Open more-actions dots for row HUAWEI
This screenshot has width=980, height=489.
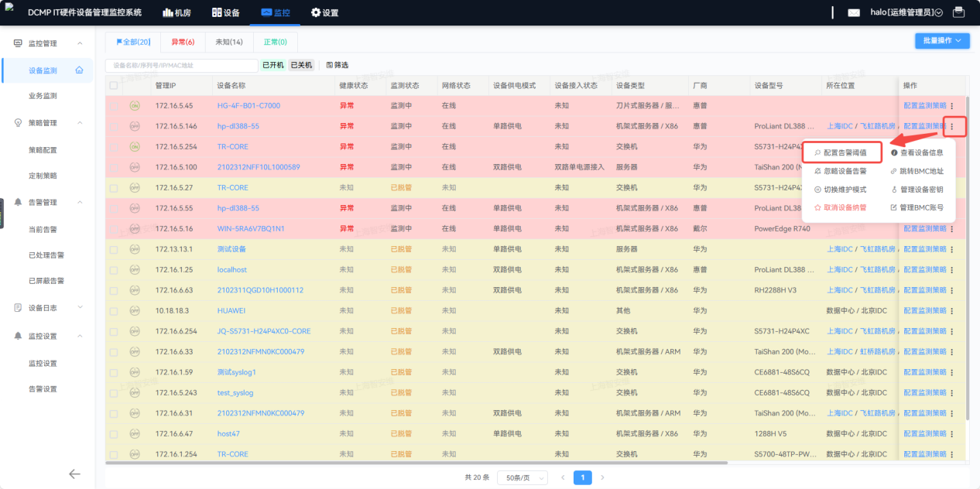952,311
